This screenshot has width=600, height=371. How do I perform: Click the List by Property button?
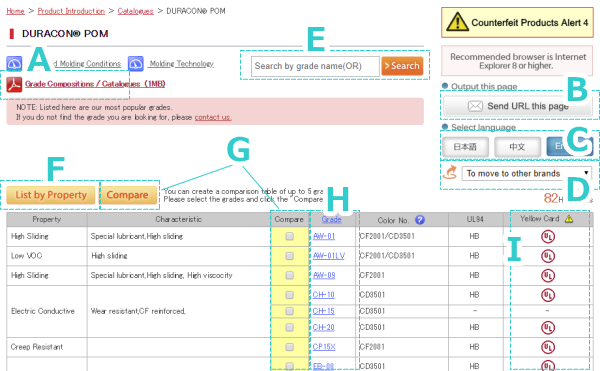[51, 195]
